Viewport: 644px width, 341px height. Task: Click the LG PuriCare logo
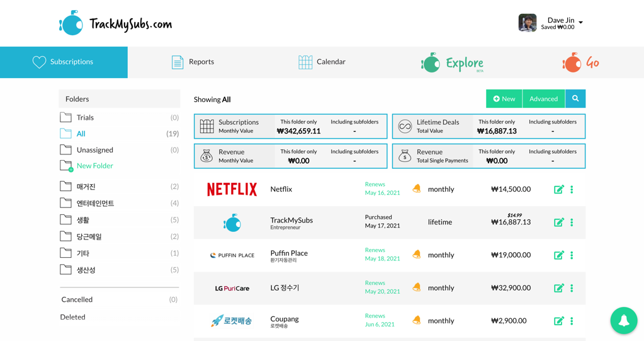pyautogui.click(x=232, y=288)
